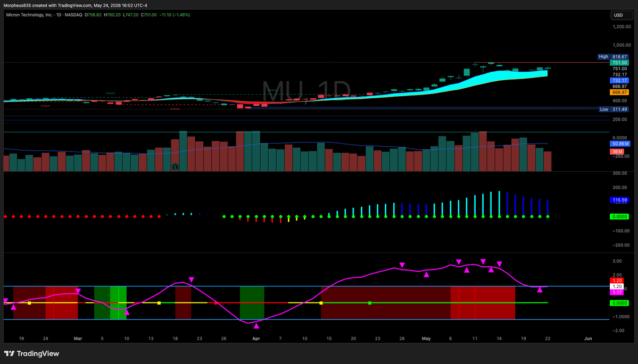This screenshot has height=364, width=638.
Task: Click the open value O756.82
Action: click(93, 15)
